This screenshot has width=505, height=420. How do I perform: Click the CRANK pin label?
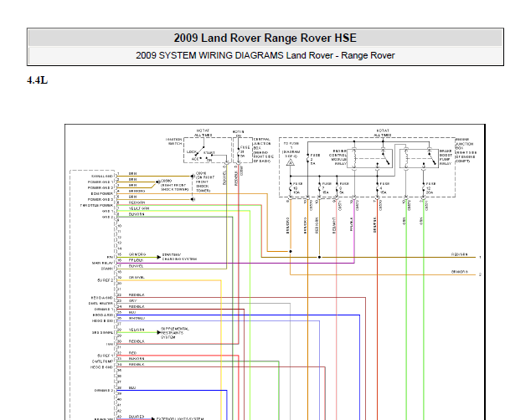point(107,269)
